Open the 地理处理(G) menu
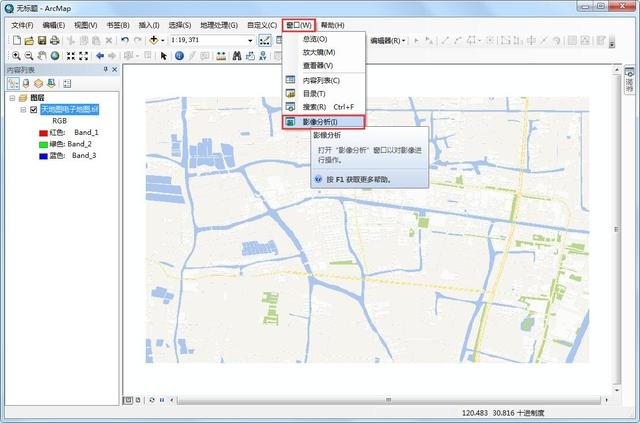This screenshot has width=640, height=423. pos(219,25)
